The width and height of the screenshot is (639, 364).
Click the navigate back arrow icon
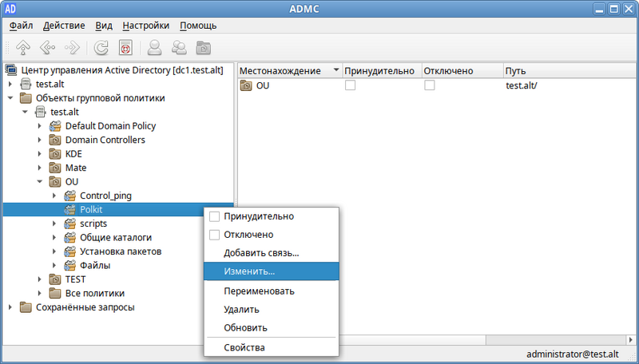(48, 48)
